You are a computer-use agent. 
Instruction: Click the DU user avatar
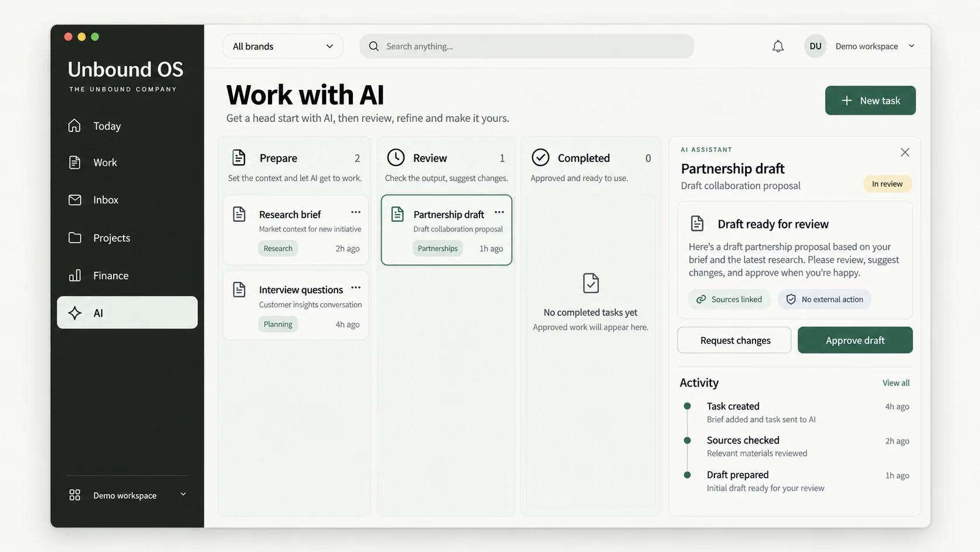pyautogui.click(x=815, y=46)
